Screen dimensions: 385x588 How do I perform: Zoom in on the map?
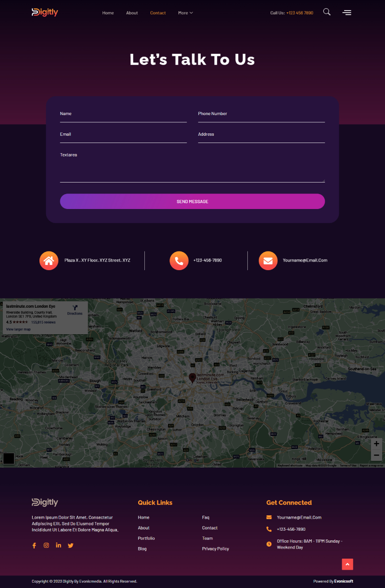click(376, 444)
